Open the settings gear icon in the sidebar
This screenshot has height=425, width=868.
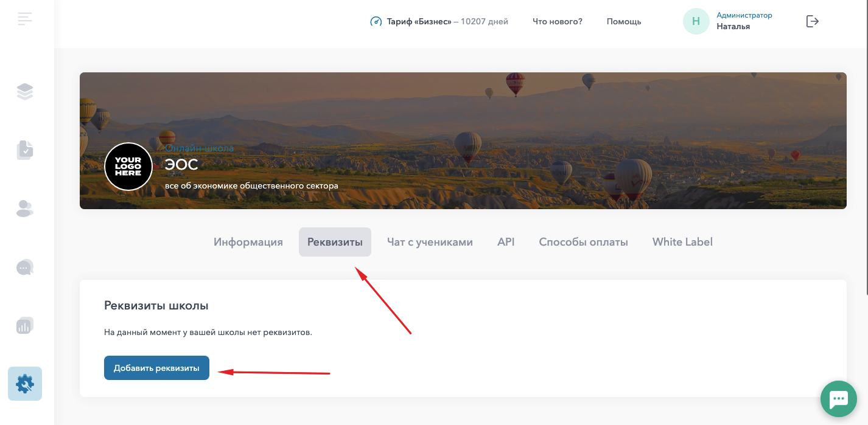pos(25,384)
